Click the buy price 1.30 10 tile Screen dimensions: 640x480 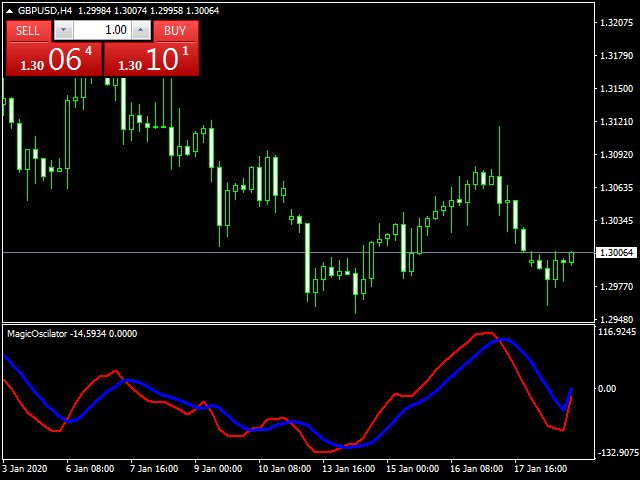(x=151, y=59)
